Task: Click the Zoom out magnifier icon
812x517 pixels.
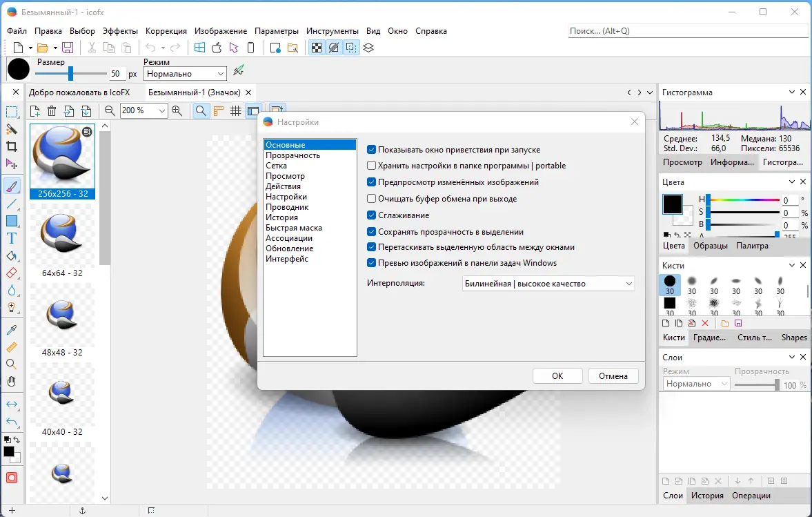Action: click(109, 110)
